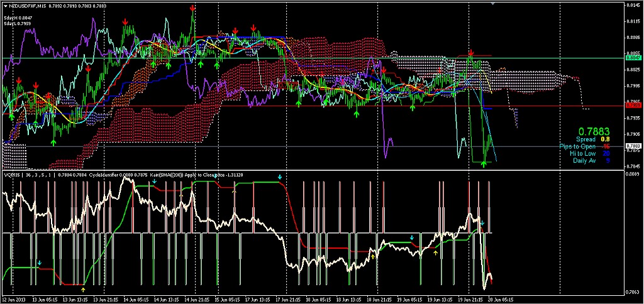Click the red sell arrow touching the green 0.8047 line
Viewport: 644px width, 304px height.
click(x=470, y=53)
